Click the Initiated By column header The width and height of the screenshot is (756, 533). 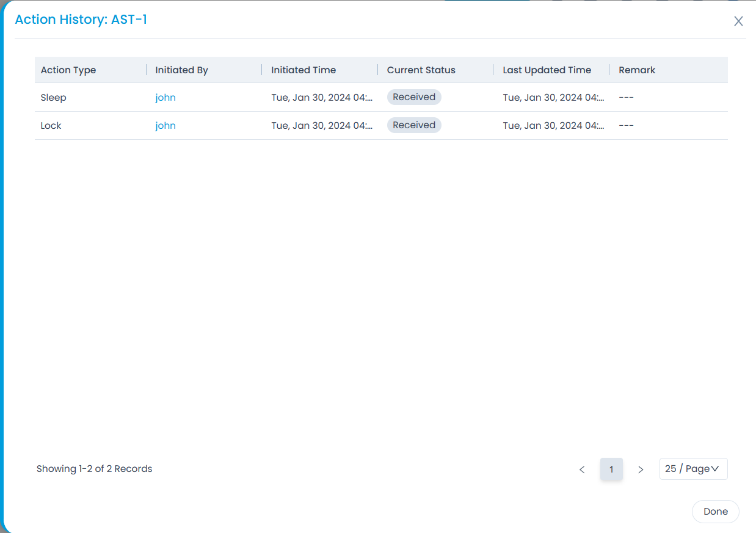[x=181, y=70]
